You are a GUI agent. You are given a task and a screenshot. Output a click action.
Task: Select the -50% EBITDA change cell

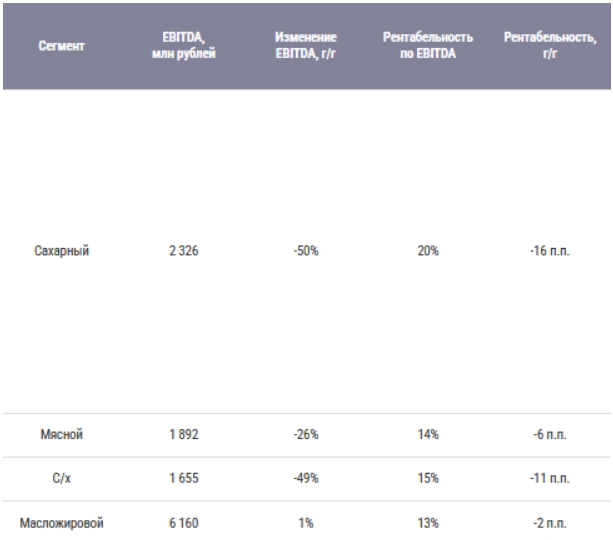306,253
